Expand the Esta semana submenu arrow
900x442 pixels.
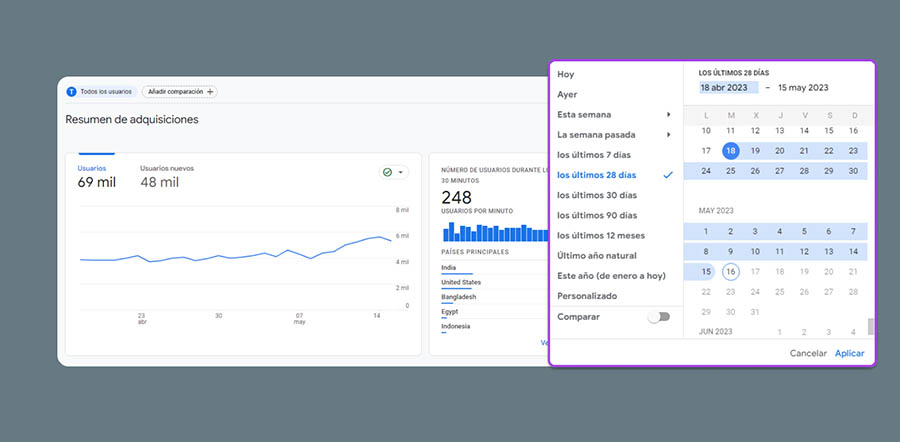[668, 114]
